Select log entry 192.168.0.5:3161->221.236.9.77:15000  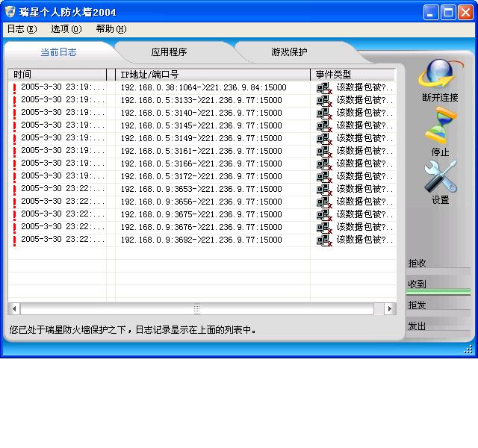201,152
